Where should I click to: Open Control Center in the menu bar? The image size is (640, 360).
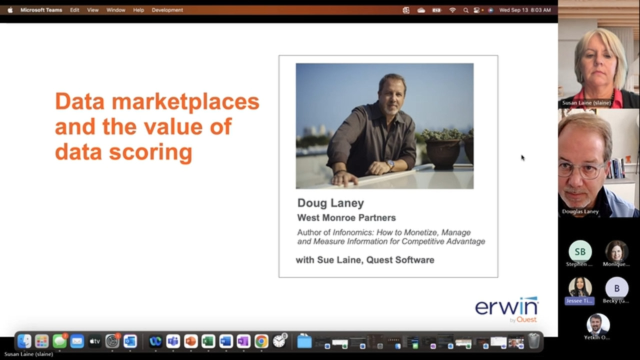[477, 10]
